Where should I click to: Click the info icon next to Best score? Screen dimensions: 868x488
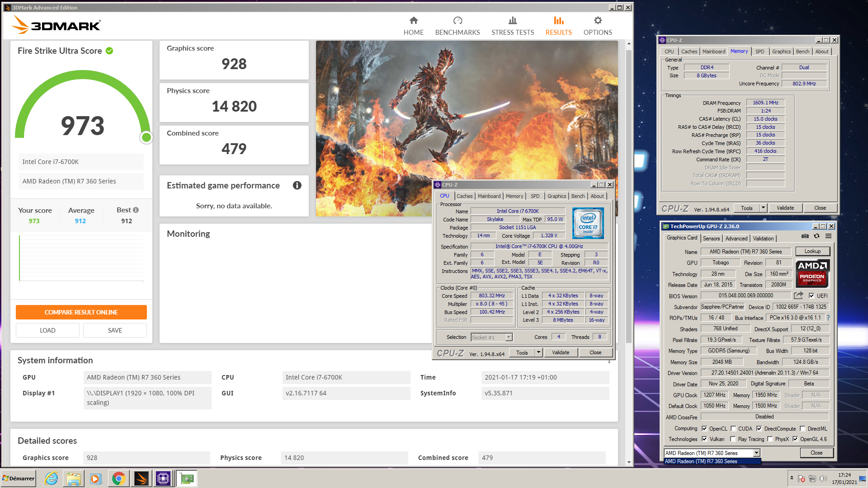pyautogui.click(x=136, y=210)
